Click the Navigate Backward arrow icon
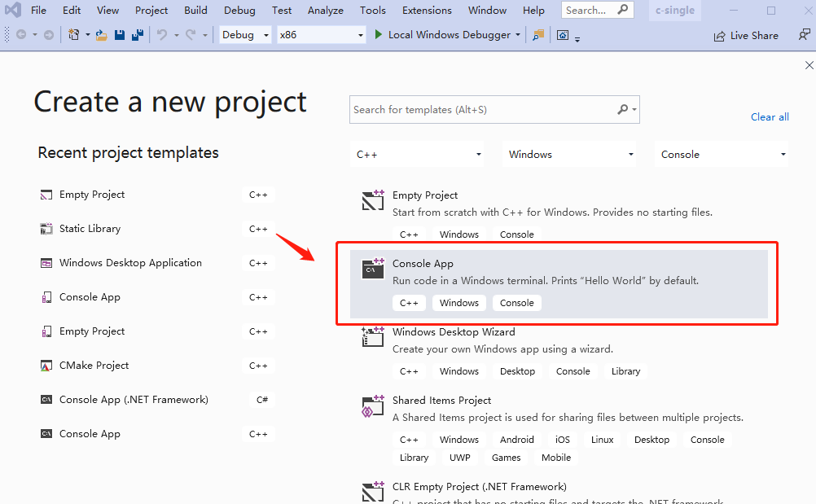The image size is (816, 504). coord(20,35)
